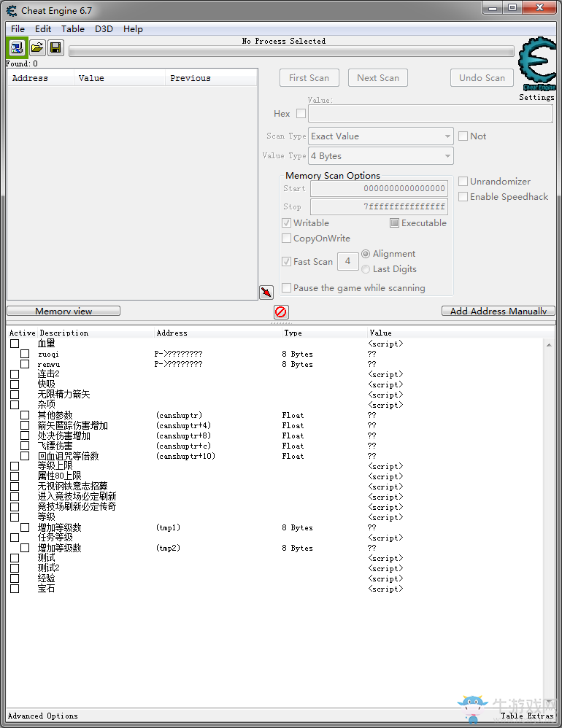Activate the zuoqi entry checkbox

[25, 354]
